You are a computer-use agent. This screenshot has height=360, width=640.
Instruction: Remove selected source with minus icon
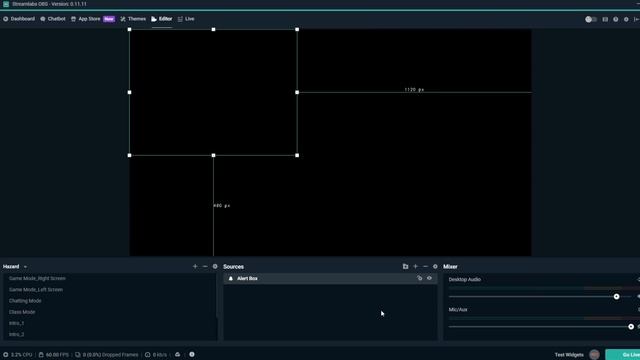coord(425,267)
